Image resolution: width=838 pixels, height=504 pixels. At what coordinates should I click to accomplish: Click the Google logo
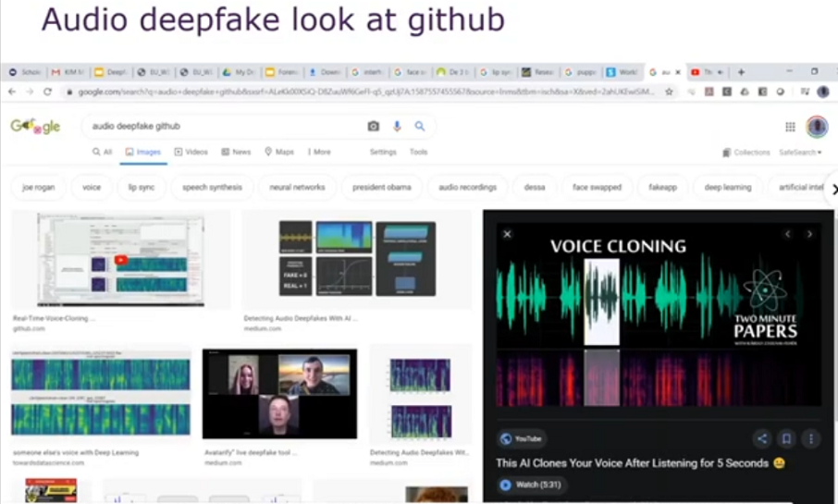point(35,127)
